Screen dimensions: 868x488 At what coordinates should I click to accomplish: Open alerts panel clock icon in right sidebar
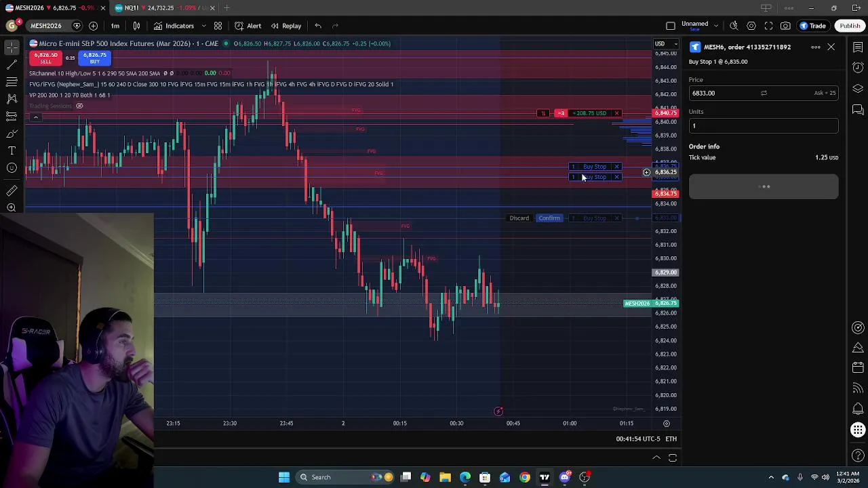click(x=858, y=68)
